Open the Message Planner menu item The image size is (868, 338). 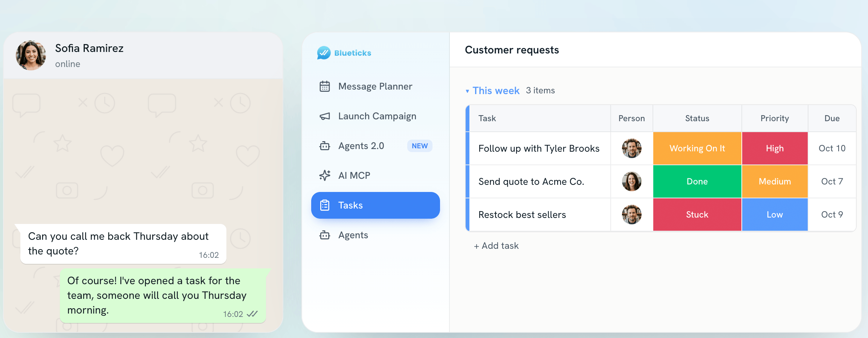[376, 87]
